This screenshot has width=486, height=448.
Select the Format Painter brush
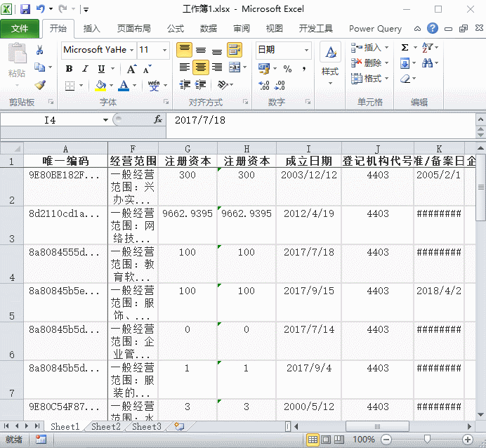pyautogui.click(x=40, y=85)
